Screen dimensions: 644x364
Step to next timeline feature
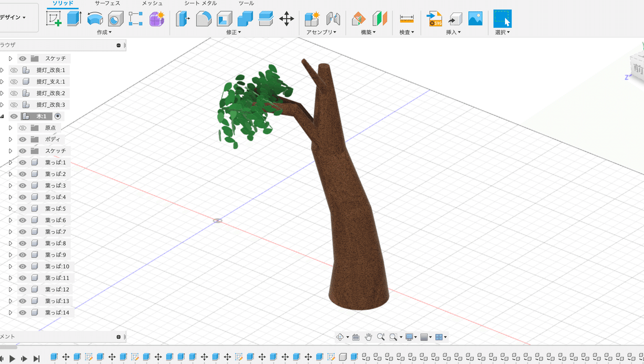click(x=24, y=358)
